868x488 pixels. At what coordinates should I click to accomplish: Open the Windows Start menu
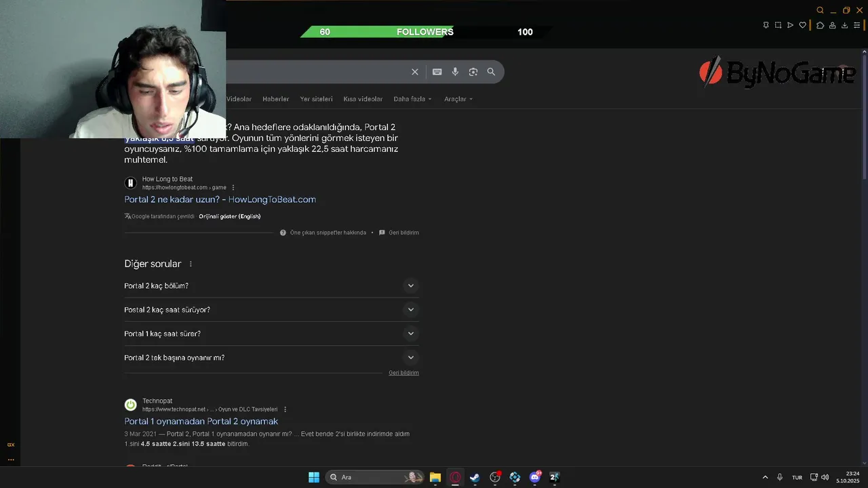coord(314,477)
